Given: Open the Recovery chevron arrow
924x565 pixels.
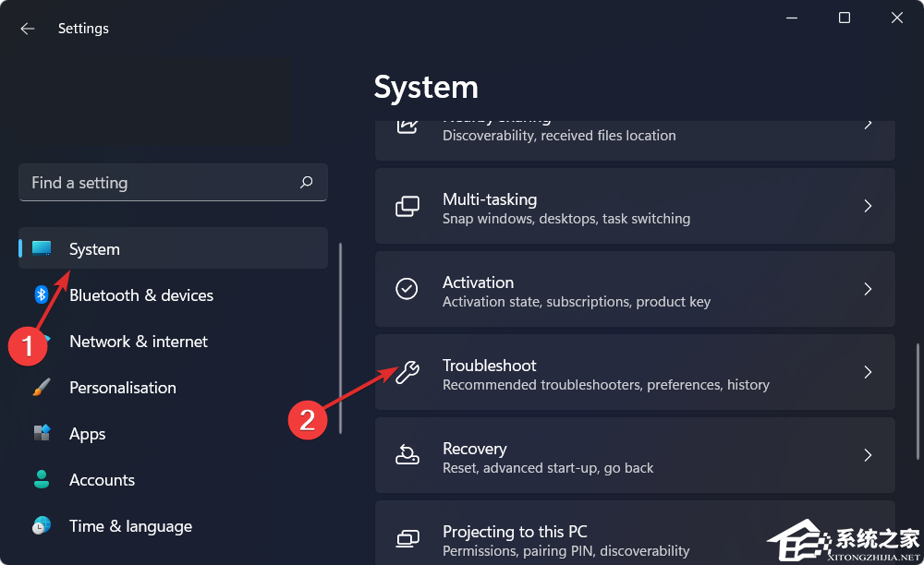Looking at the screenshot, I should tap(868, 455).
